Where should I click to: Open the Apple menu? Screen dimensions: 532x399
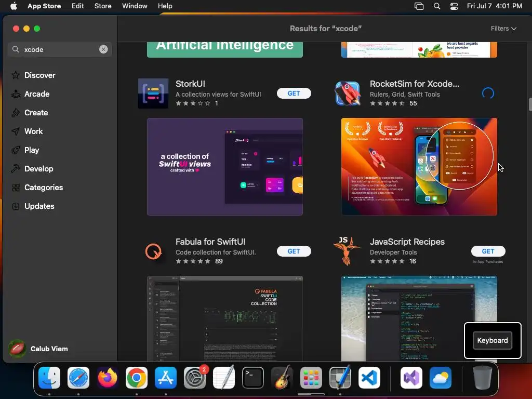coord(14,6)
